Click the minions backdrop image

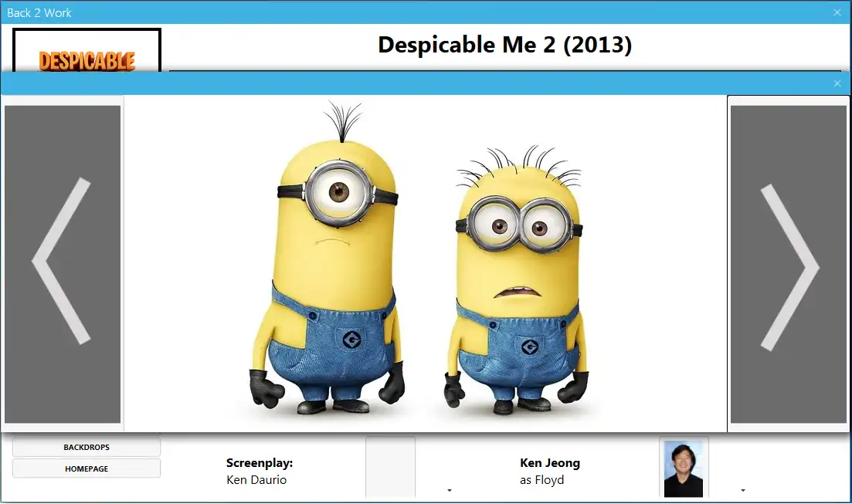(x=426, y=264)
